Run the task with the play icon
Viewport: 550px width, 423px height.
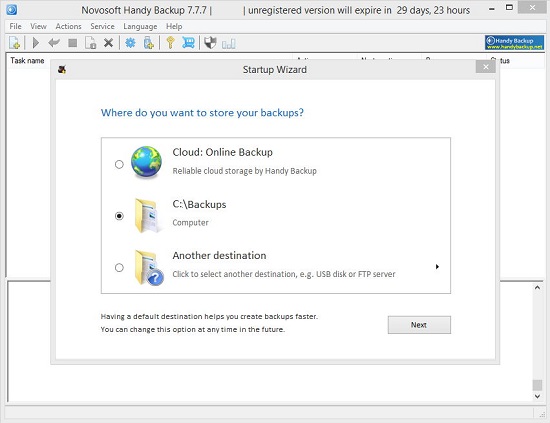[35, 43]
